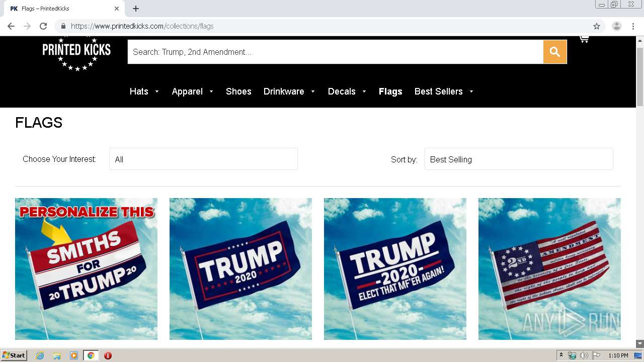Viewport: 644px width, 362px height.
Task: Click the orange search magnifier button
Action: pos(555,52)
